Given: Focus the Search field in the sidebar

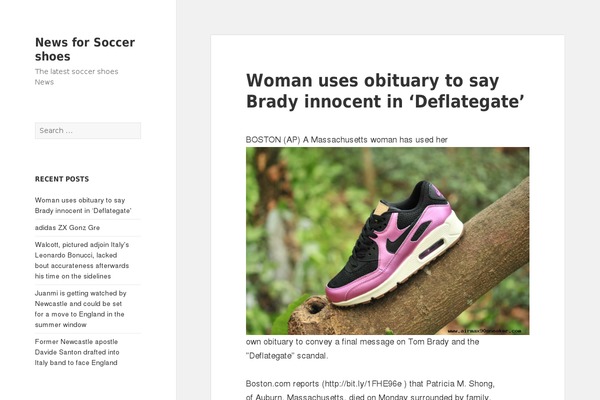Looking at the screenshot, I should click(x=88, y=131).
